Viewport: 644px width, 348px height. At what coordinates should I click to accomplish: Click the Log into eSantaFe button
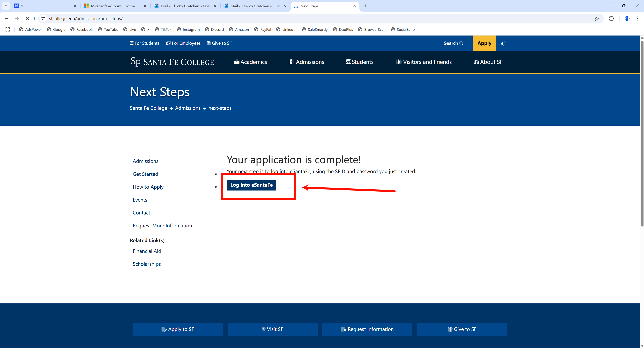(x=252, y=185)
